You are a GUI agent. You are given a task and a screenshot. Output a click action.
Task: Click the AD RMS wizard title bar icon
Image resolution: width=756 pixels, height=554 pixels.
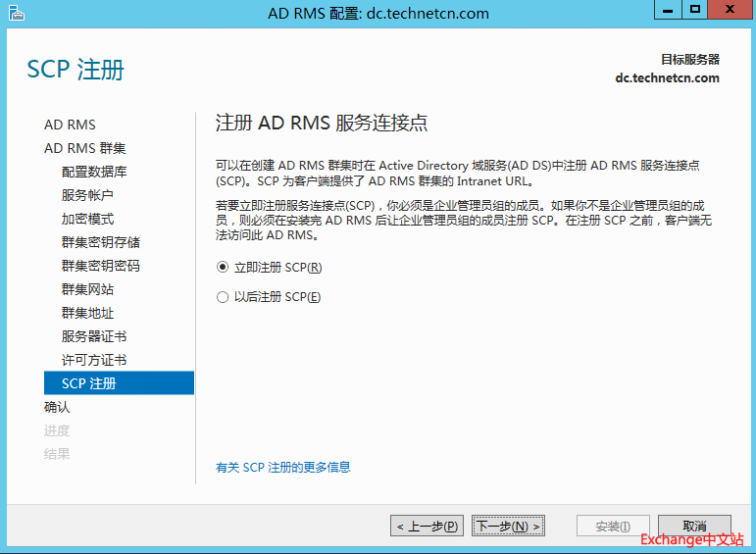[x=14, y=13]
